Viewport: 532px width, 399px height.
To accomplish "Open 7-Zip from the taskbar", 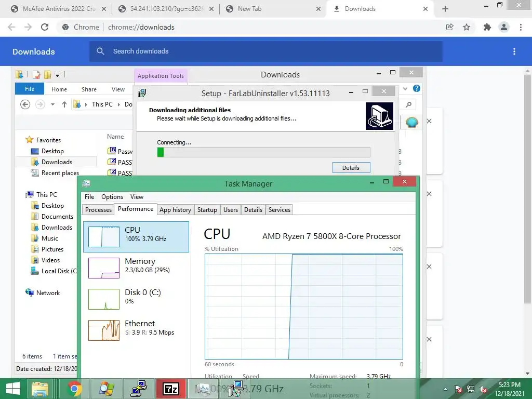I will pyautogui.click(x=170, y=389).
